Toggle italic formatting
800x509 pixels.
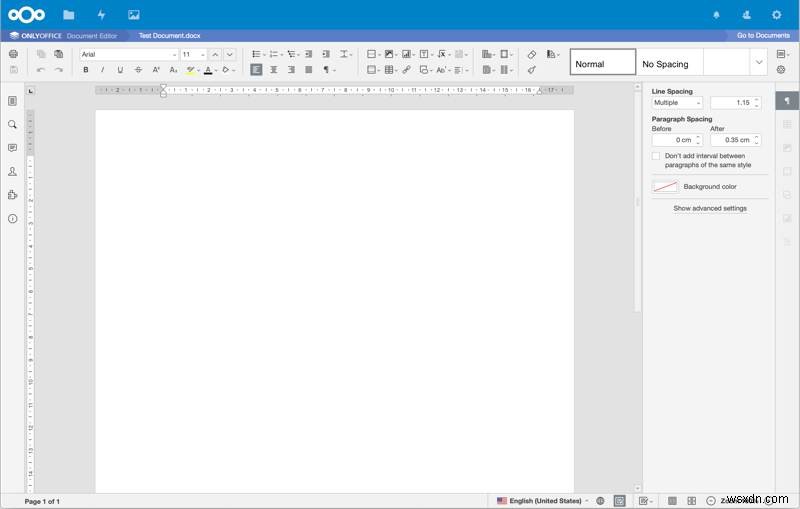click(103, 70)
